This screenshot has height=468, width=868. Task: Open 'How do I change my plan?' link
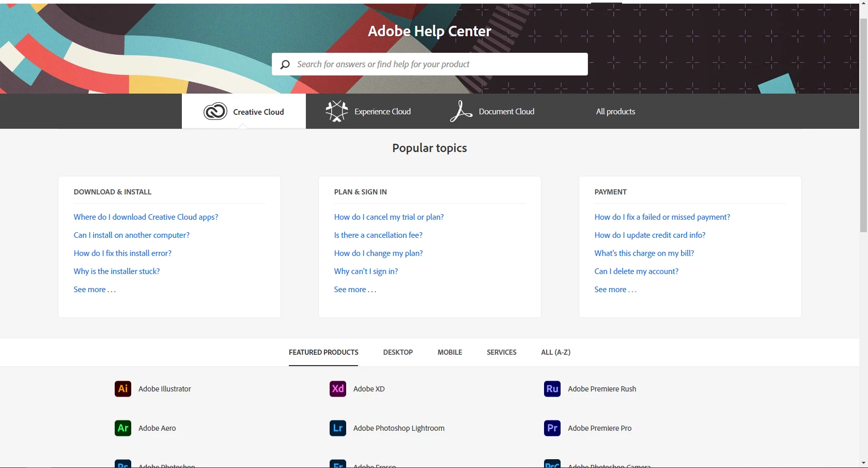coord(378,253)
